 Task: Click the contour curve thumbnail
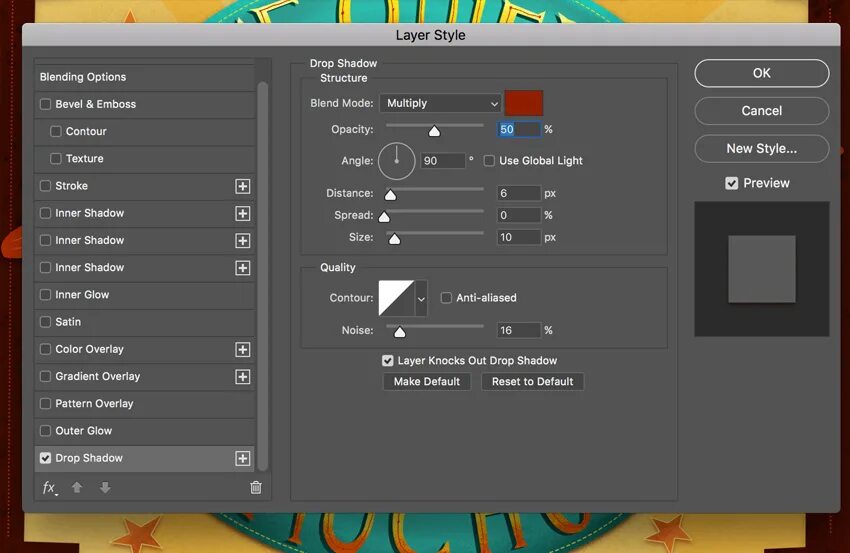click(x=396, y=298)
